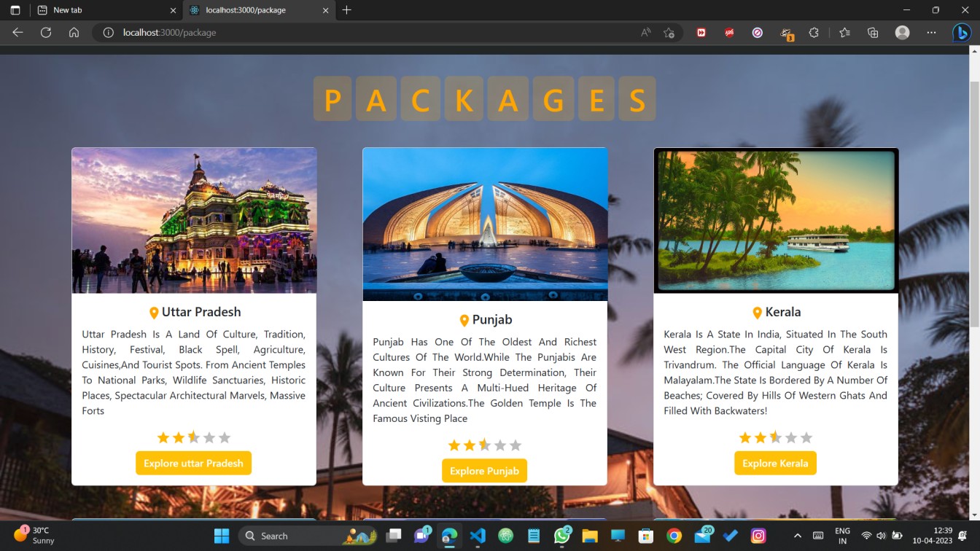The image size is (980, 551).
Task: Go to the browser home page
Action: tap(73, 32)
